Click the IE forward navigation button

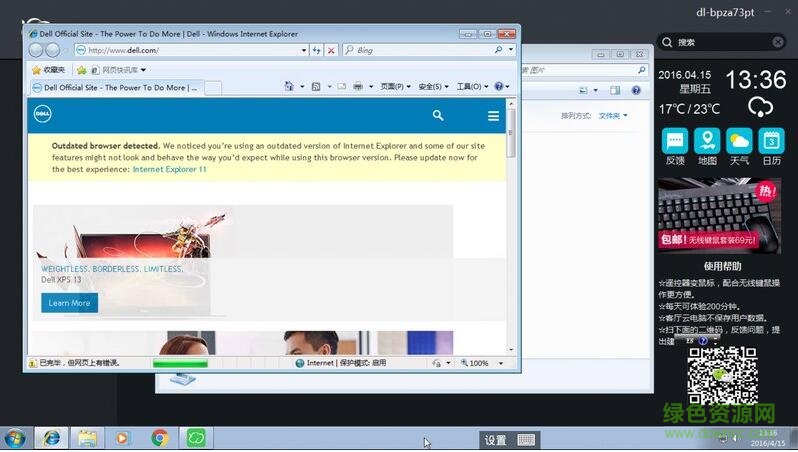coord(52,50)
